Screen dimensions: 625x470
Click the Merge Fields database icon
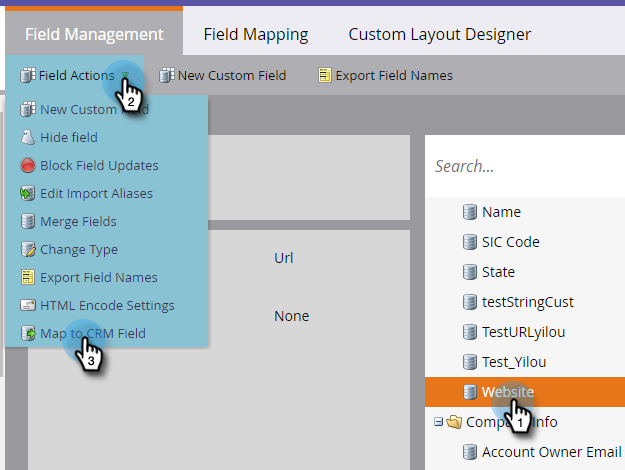(28, 221)
